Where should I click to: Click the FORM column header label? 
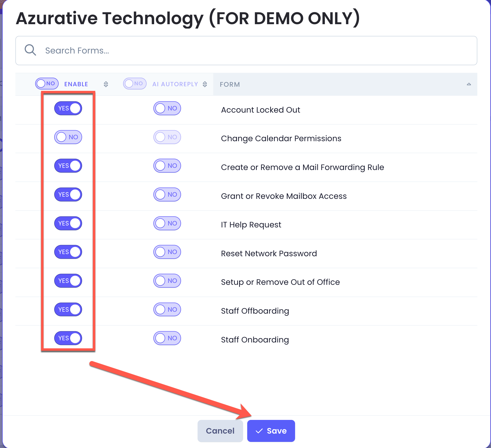[230, 85]
